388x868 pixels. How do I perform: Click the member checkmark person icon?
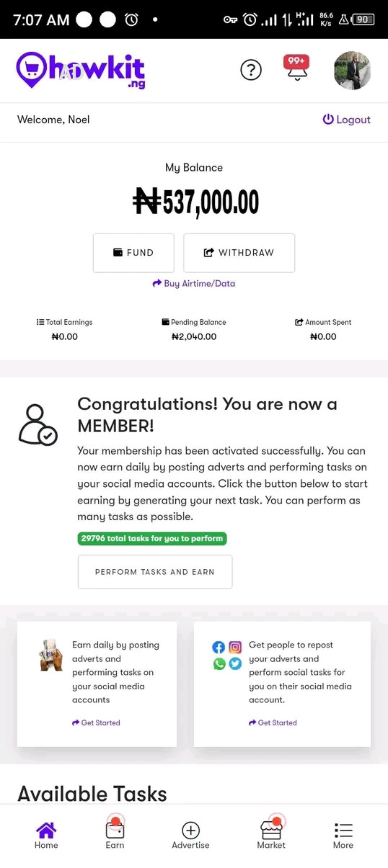(38, 425)
